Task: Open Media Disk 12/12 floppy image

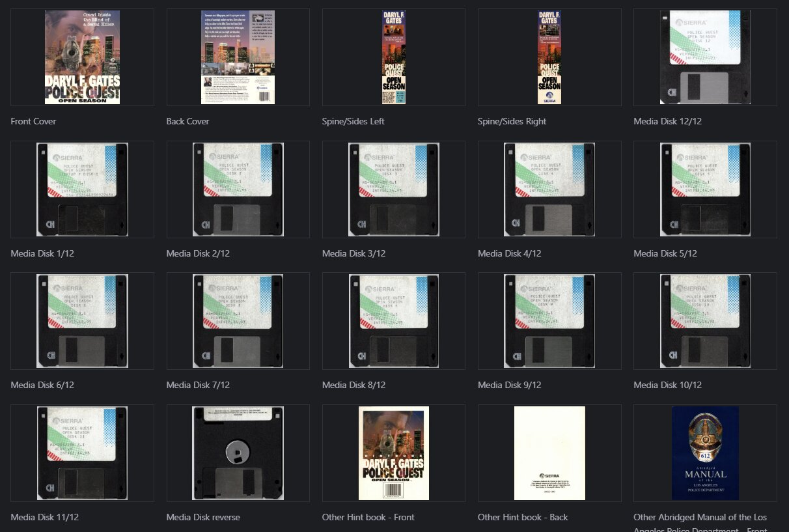Action: [x=705, y=57]
